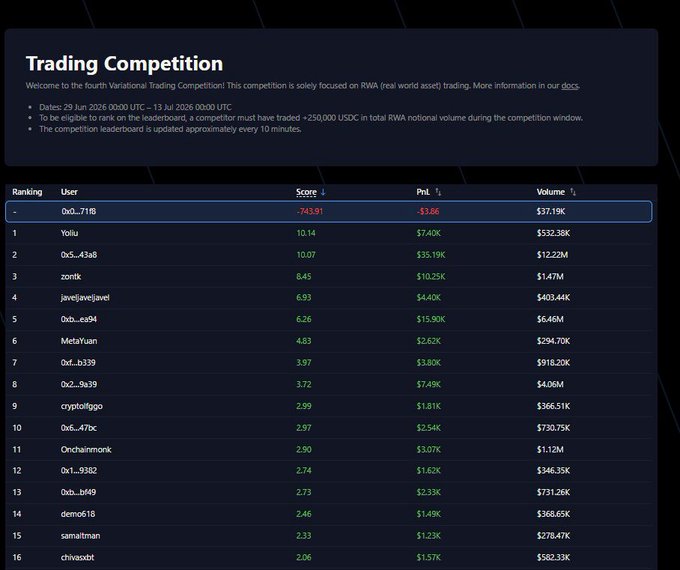
Task: Click the User column header
Action: pyautogui.click(x=69, y=192)
